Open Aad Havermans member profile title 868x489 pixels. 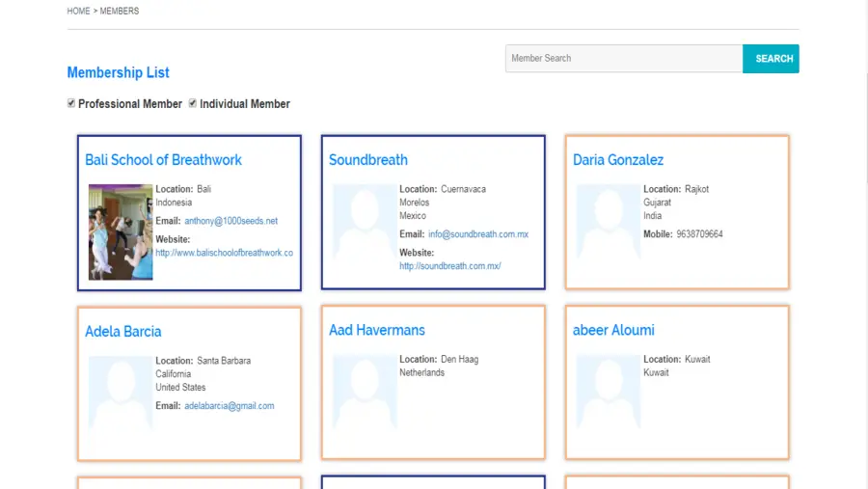point(376,330)
